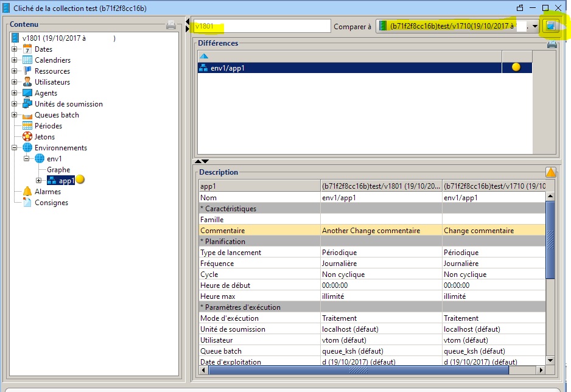Click the Utilisateurs person icon
Image resolution: width=571 pixels, height=392 pixels.
pyautogui.click(x=27, y=82)
